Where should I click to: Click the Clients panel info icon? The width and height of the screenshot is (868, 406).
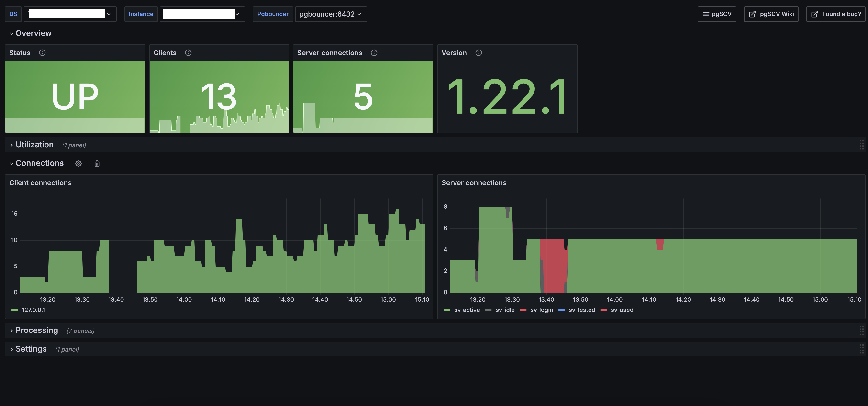coord(188,53)
